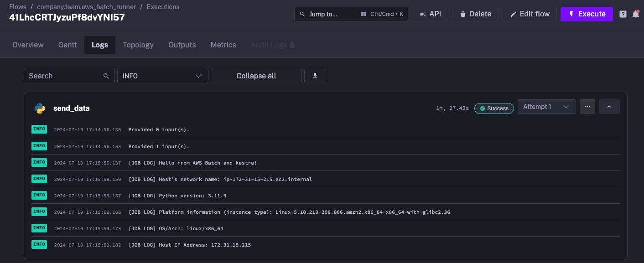Open the INFO log level dropdown
644x263 pixels.
coord(162,76)
